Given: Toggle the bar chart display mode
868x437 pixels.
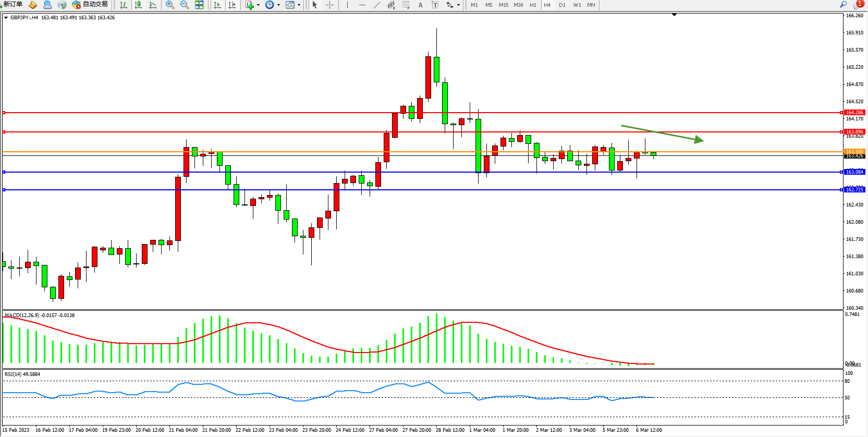Looking at the screenshot, I should point(124,5).
